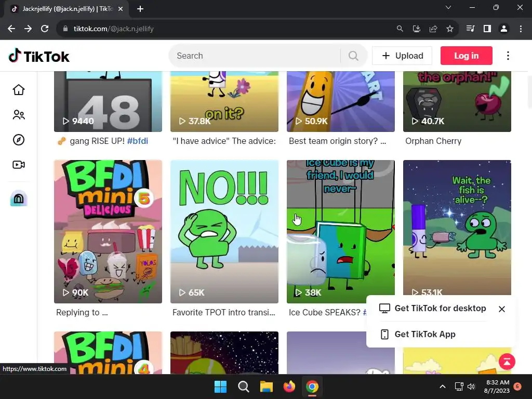Image resolution: width=532 pixels, height=399 pixels.
Task: Click the Chrome taskbar icon
Action: click(x=312, y=387)
